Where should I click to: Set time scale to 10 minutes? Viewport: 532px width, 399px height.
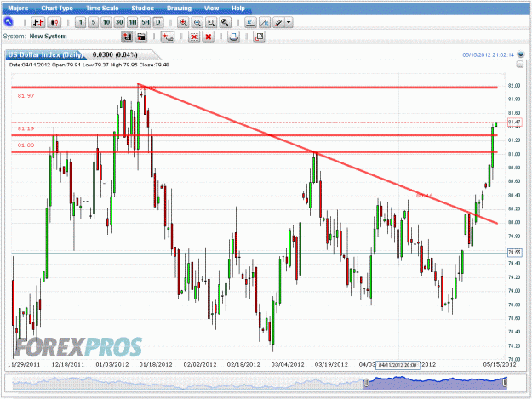106,23
